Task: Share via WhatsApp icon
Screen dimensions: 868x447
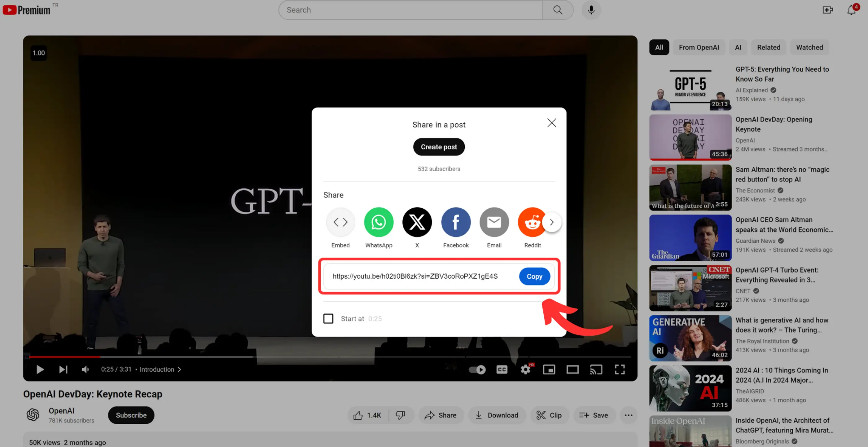Action: point(379,222)
